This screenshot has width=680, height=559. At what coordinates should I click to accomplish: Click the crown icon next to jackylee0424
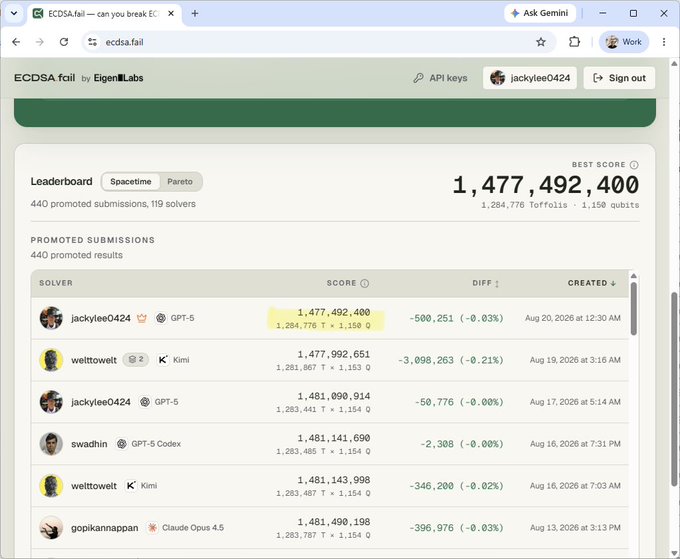[x=141, y=318]
